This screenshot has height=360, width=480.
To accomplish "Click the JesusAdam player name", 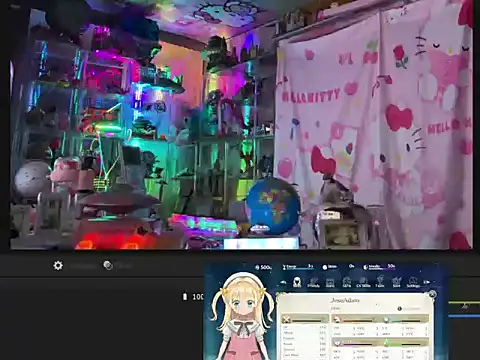I will [x=345, y=300].
